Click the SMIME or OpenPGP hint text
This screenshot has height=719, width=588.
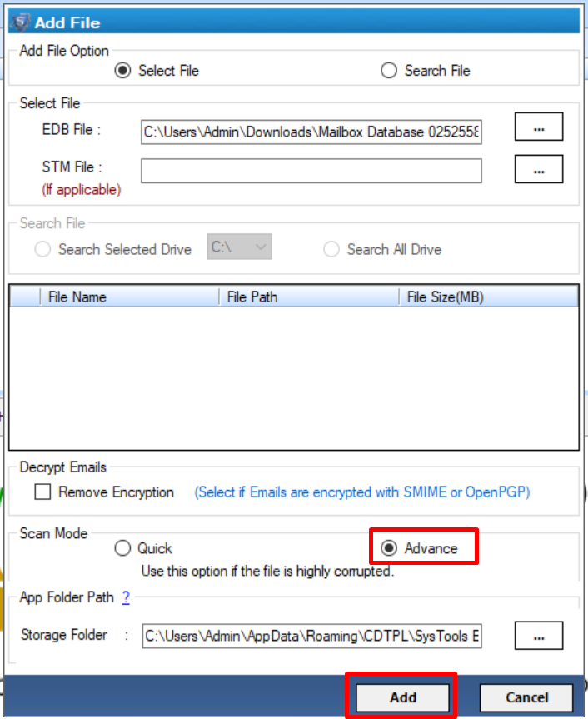pos(362,492)
